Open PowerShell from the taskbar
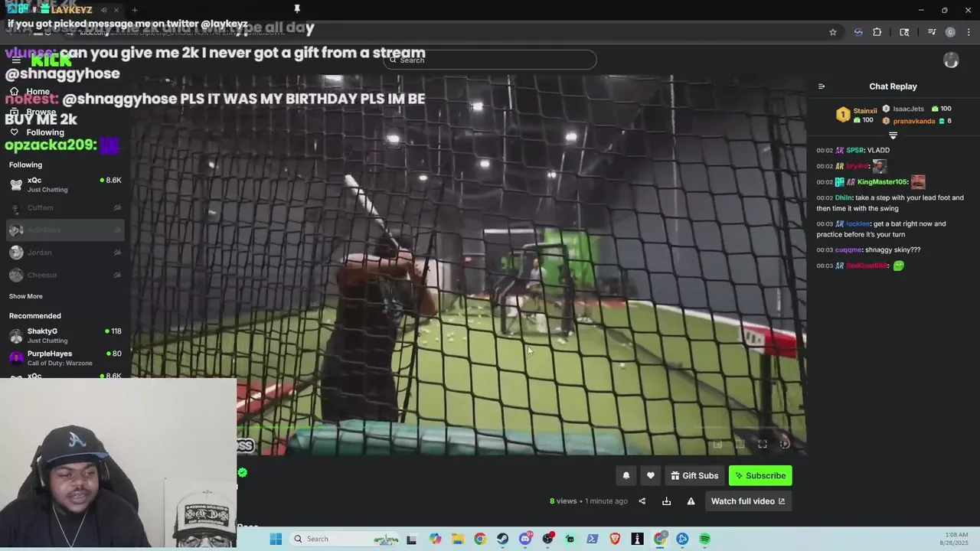This screenshot has width=980, height=551. 592,539
